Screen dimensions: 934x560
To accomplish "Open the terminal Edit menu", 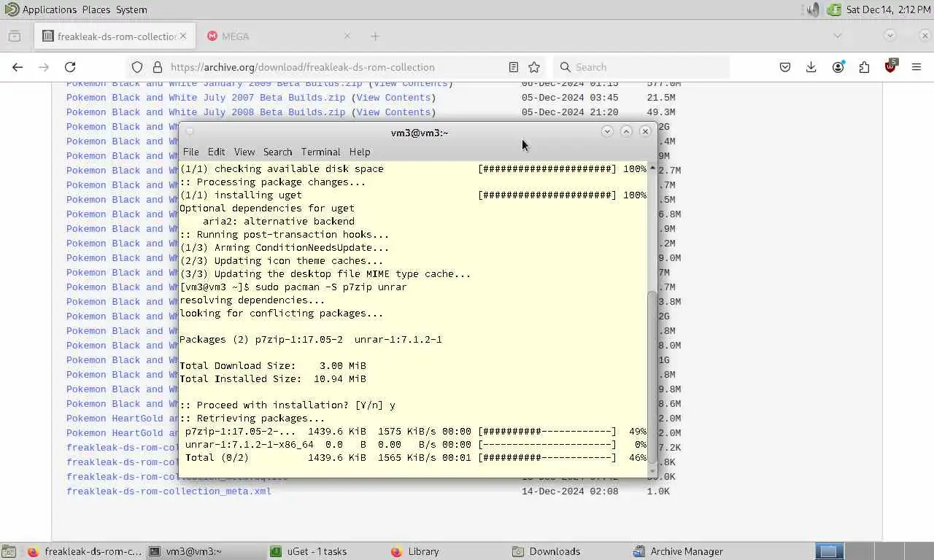I will click(216, 152).
